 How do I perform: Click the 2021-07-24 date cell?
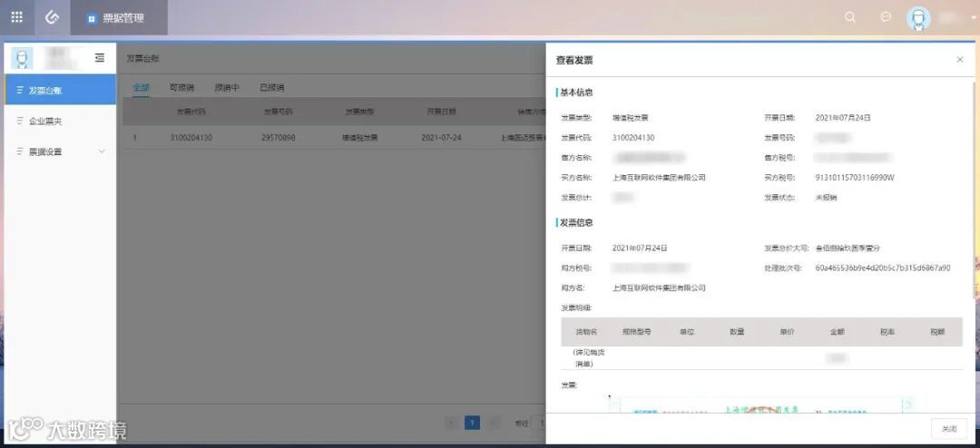[441, 138]
